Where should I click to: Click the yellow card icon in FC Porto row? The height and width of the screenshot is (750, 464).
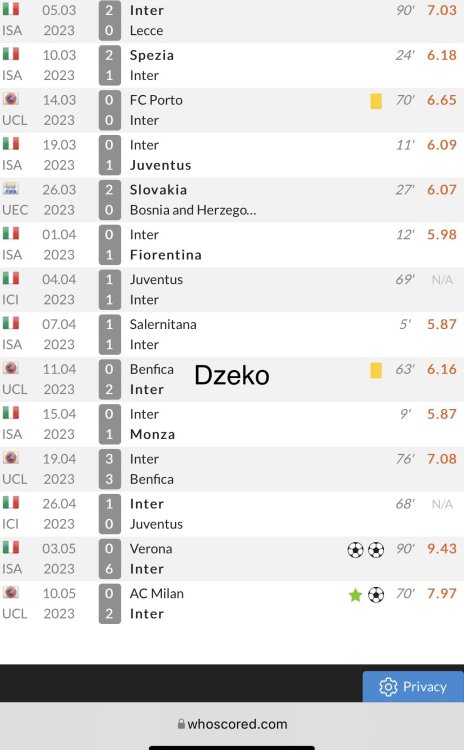[x=376, y=101]
